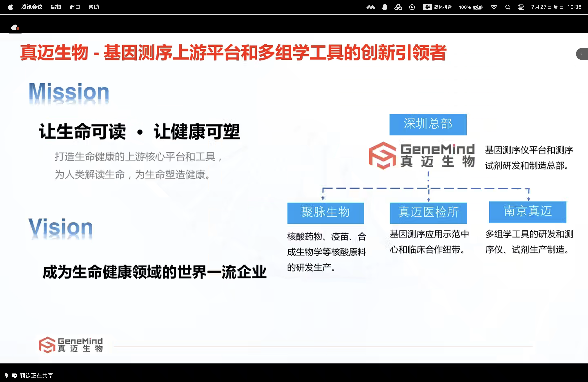Switch input method 简体拼音
Screen dimensions: 588x382
point(438,7)
